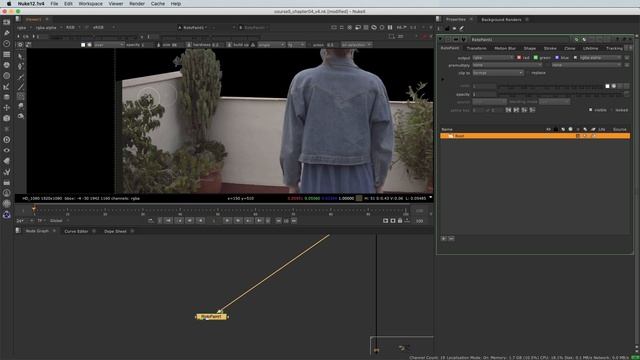The image size is (640, 360).
Task: Click the pencil icon in Properties toolbar
Action: (x=462, y=28)
